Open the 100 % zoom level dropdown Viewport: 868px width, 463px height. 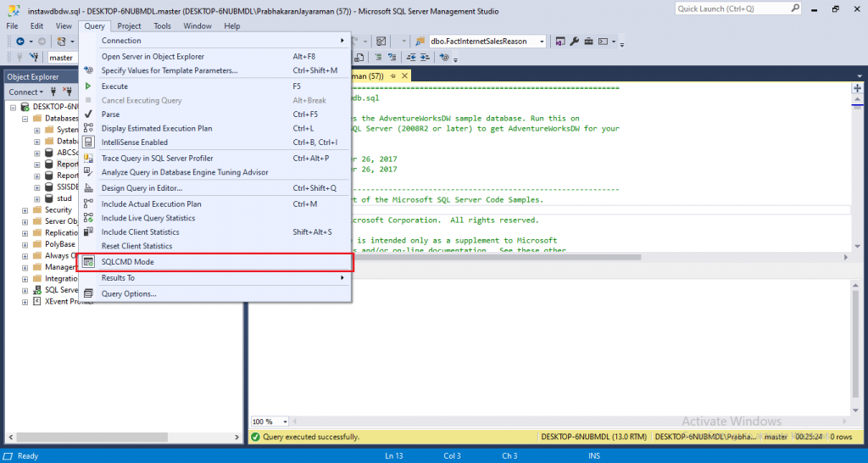[x=286, y=422]
